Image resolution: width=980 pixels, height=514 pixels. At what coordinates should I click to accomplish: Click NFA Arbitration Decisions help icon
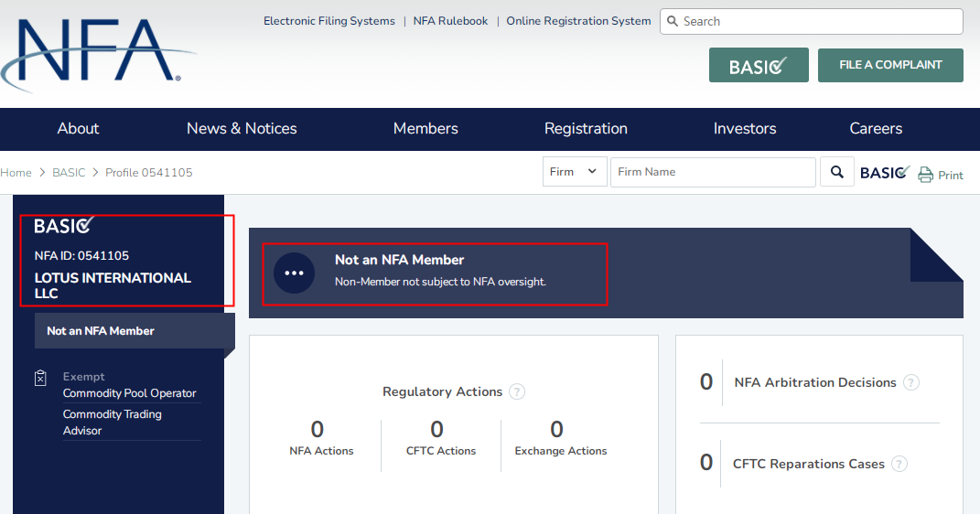coord(911,382)
